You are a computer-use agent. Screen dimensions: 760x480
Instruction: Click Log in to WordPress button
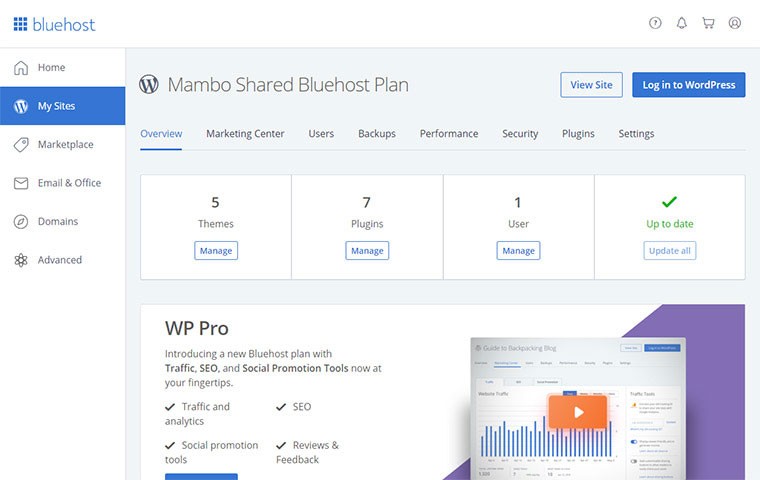click(x=688, y=85)
